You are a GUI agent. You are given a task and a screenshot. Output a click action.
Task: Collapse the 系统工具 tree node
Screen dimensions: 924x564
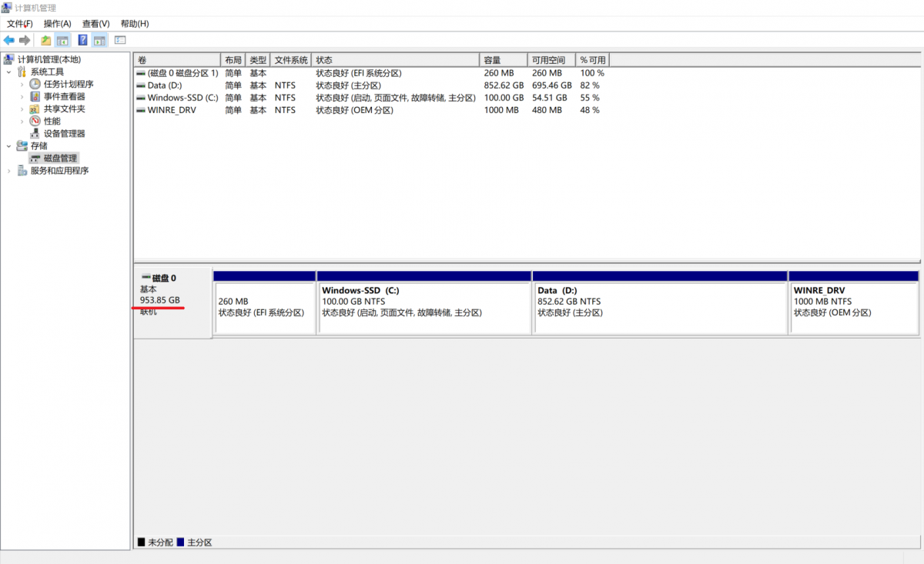pos(8,72)
